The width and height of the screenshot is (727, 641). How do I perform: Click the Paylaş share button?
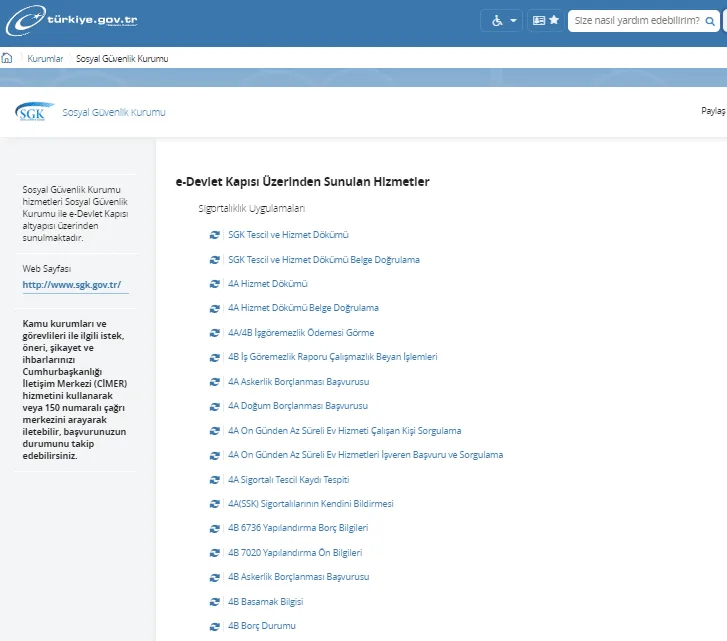(713, 111)
